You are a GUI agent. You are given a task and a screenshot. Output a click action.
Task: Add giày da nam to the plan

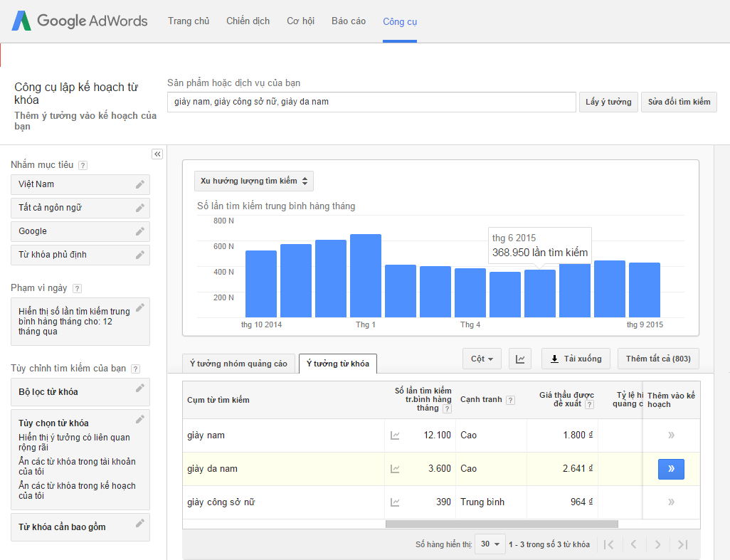click(670, 469)
